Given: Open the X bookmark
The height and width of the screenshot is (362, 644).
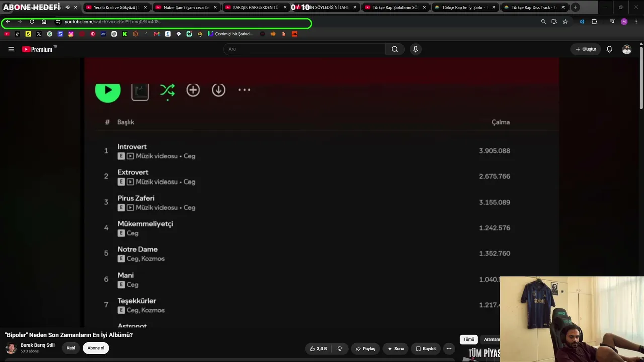Looking at the screenshot, I should point(39,34).
